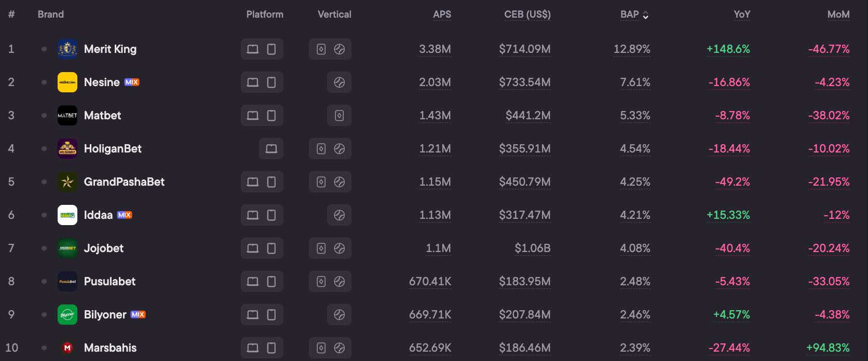Click the casino vertical icon for Jojobet
Viewport: 868px width, 361px height.
(x=321, y=248)
